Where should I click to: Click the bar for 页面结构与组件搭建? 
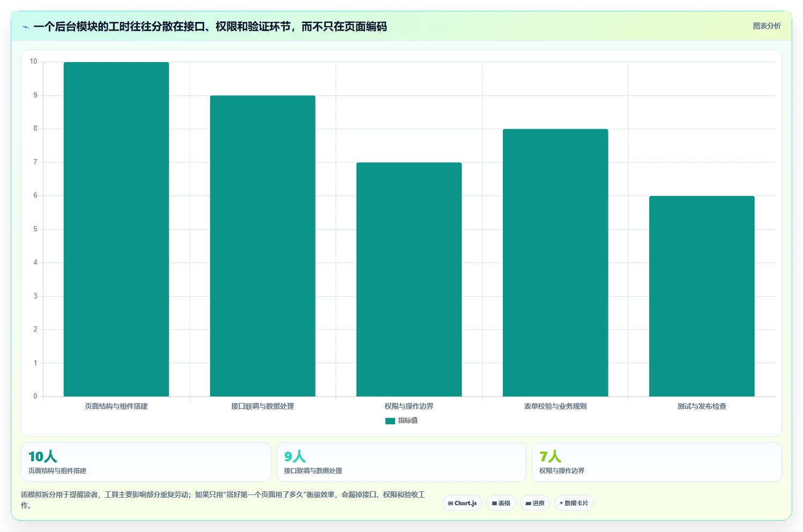click(116, 229)
